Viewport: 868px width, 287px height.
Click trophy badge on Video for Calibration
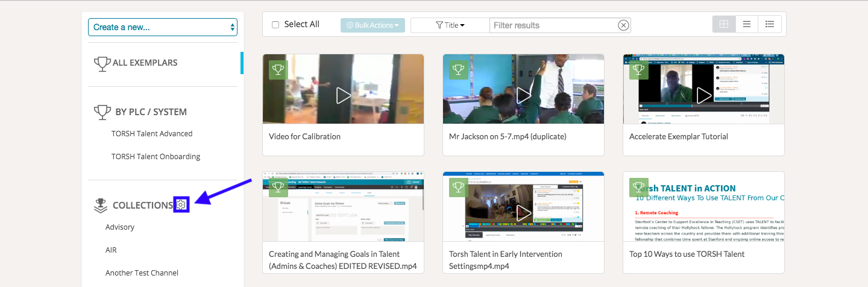pos(278,70)
